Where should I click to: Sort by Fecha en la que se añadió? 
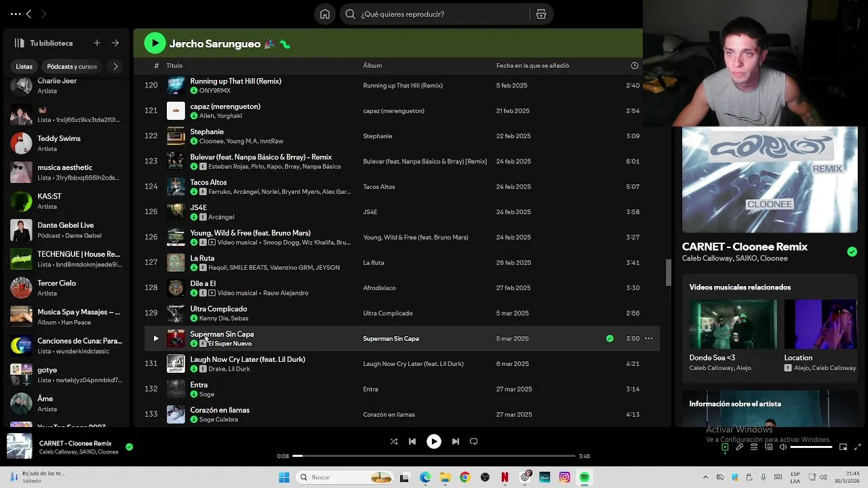[532, 66]
